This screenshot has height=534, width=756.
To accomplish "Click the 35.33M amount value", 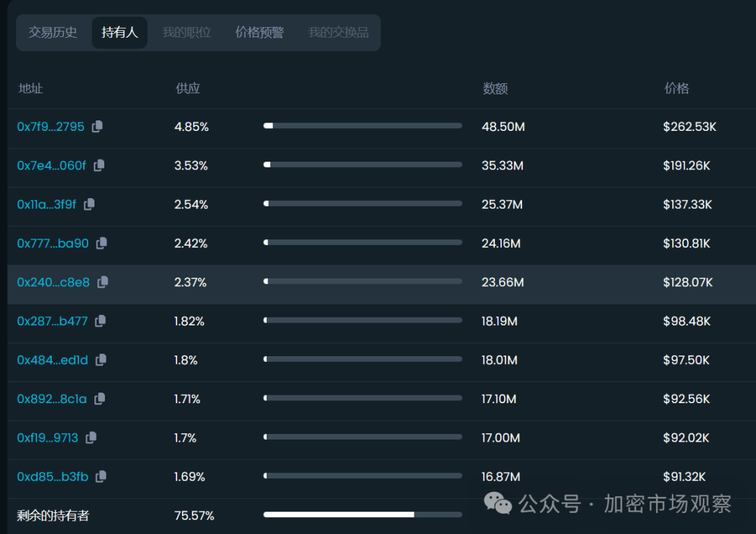I will pos(503,166).
